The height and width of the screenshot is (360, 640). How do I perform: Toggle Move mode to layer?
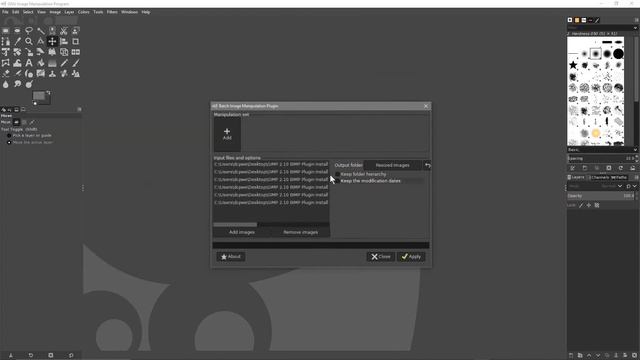tap(16, 122)
